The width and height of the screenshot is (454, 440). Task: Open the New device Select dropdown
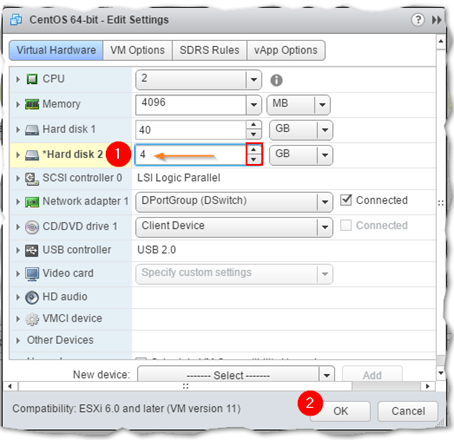tap(327, 375)
